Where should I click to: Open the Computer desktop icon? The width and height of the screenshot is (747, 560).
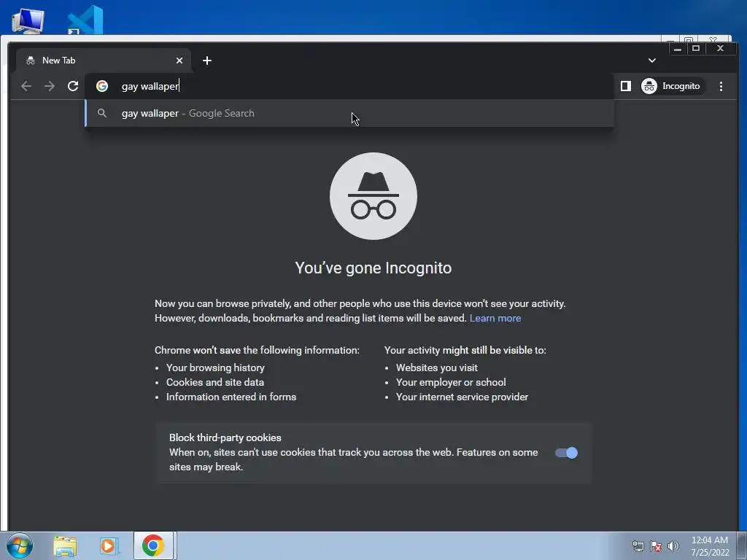tap(28, 21)
